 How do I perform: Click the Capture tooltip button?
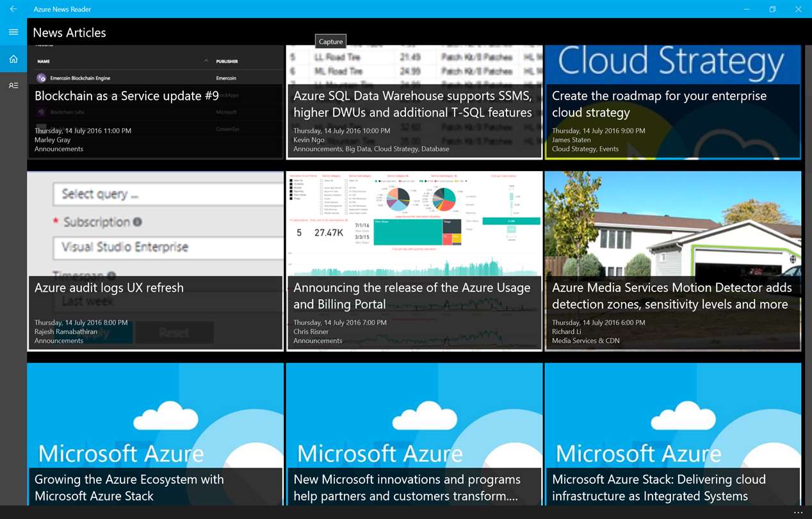(331, 42)
